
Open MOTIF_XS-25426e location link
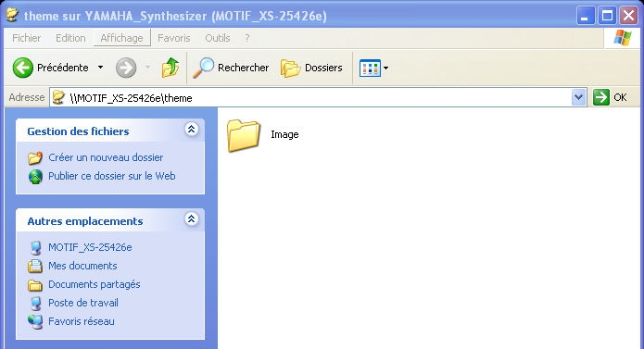pyautogui.click(x=90, y=247)
